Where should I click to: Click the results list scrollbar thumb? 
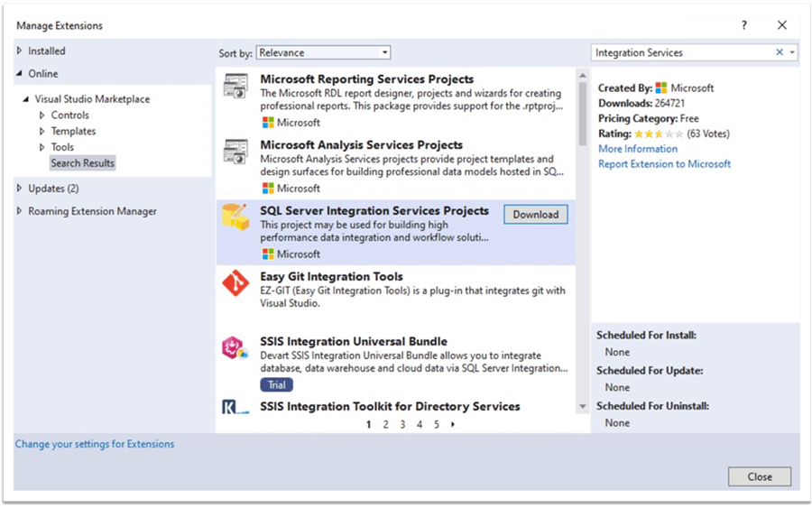(583, 114)
